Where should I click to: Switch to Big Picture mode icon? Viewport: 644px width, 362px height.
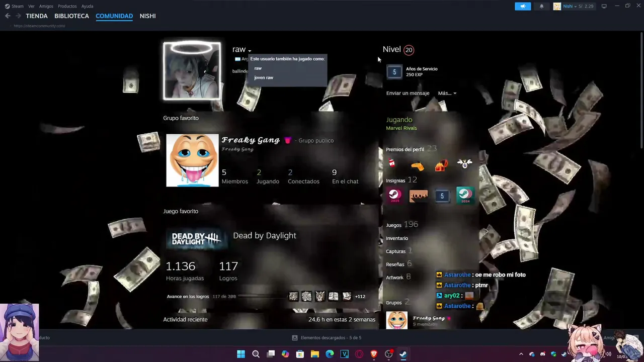[604, 6]
